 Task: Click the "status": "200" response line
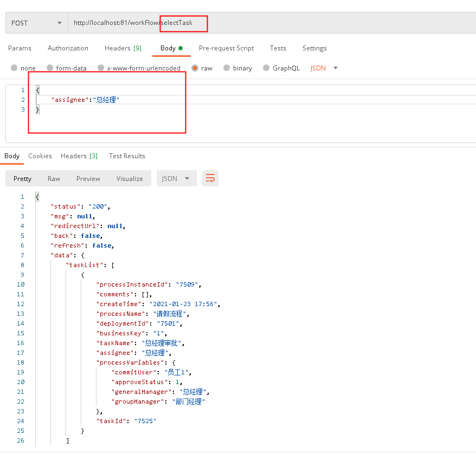tap(80, 206)
